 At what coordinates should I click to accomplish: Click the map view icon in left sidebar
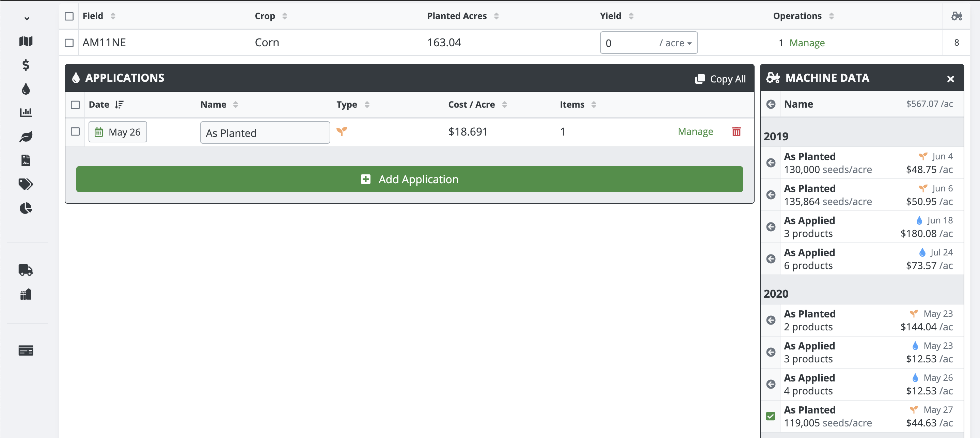[26, 41]
